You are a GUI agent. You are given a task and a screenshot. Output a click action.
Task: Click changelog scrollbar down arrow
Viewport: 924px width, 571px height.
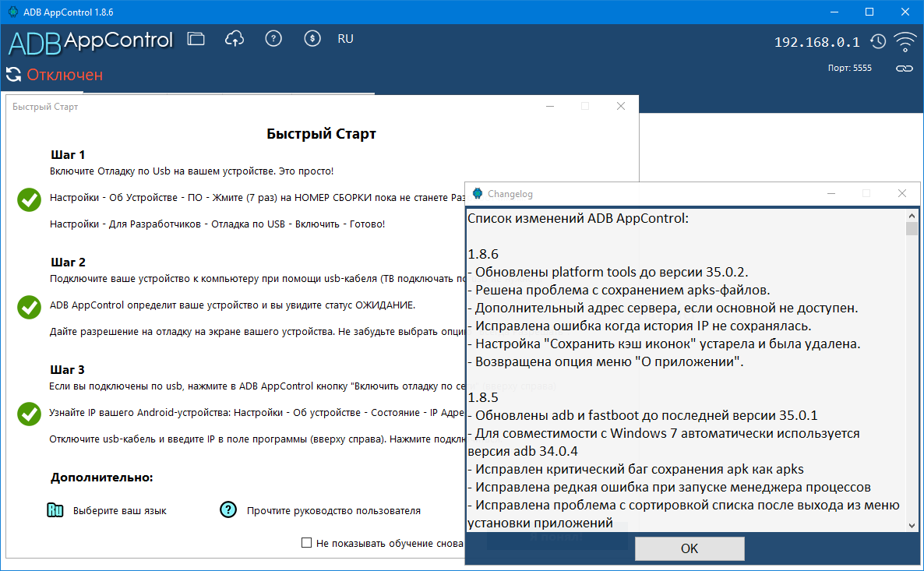(x=912, y=525)
